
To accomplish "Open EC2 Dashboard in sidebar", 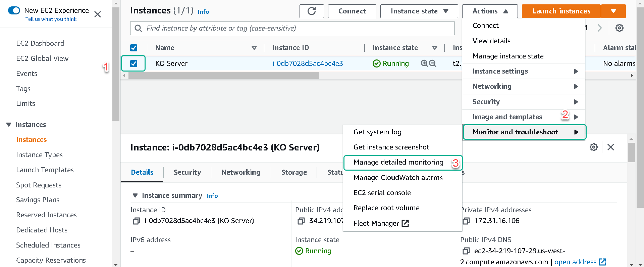I will click(x=40, y=43).
